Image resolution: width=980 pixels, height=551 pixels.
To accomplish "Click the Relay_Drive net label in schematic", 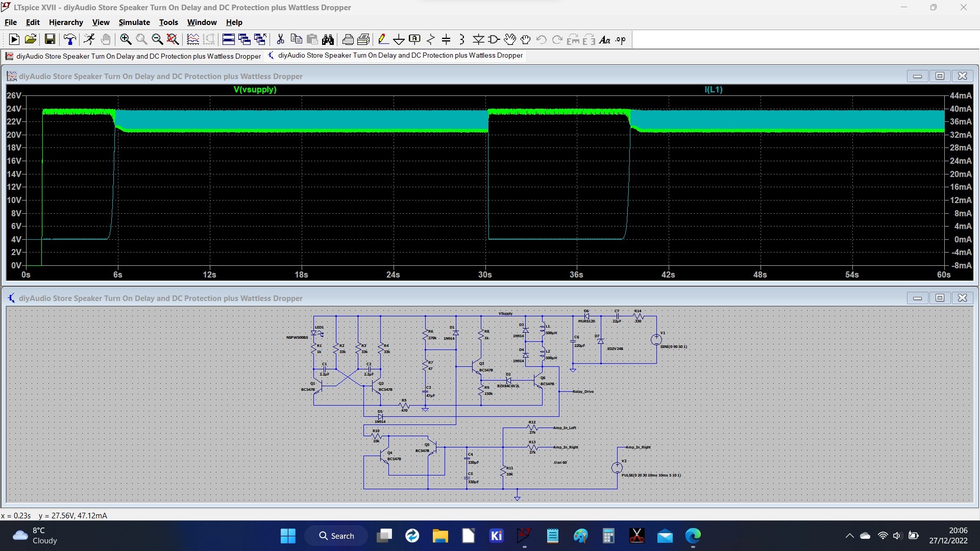I will (583, 391).
